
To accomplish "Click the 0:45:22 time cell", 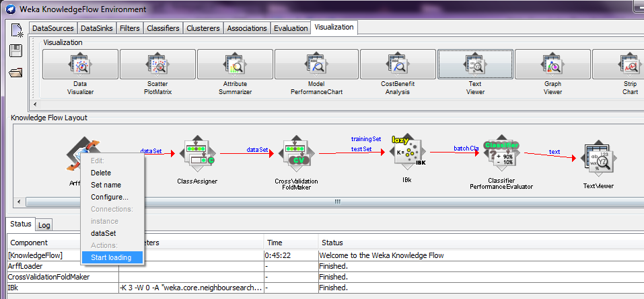I will (291, 255).
